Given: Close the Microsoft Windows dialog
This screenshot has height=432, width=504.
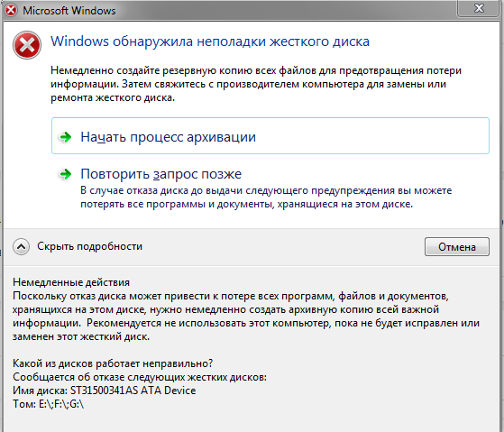Looking at the screenshot, I should coord(479,8).
